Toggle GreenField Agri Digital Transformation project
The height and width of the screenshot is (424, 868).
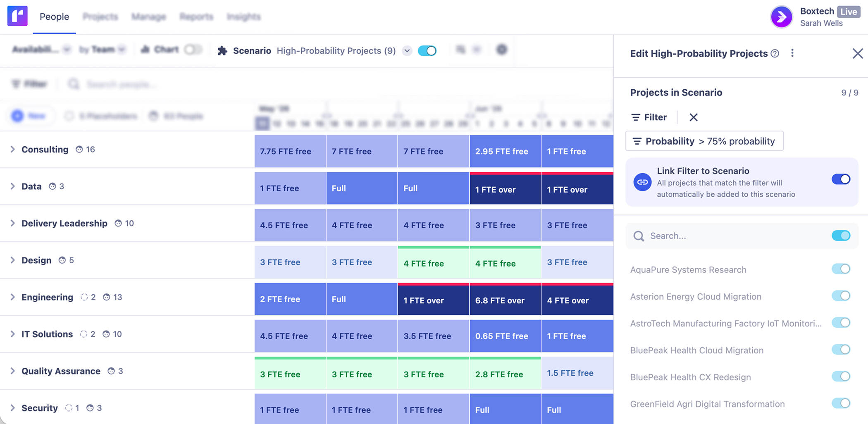click(x=841, y=403)
